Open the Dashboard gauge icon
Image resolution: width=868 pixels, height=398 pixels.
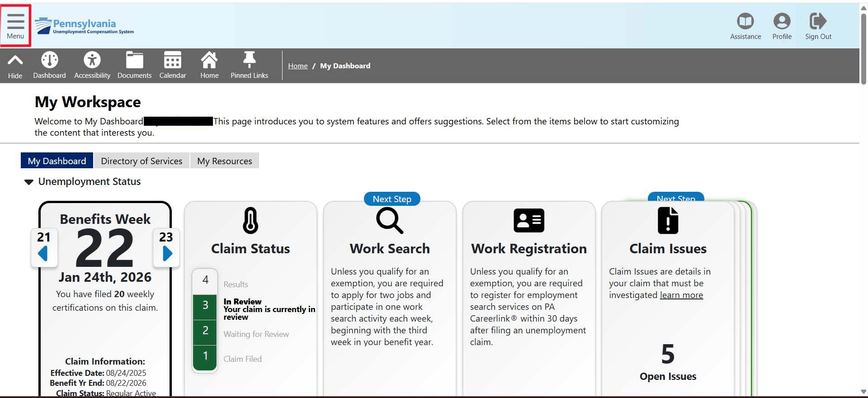(49, 60)
